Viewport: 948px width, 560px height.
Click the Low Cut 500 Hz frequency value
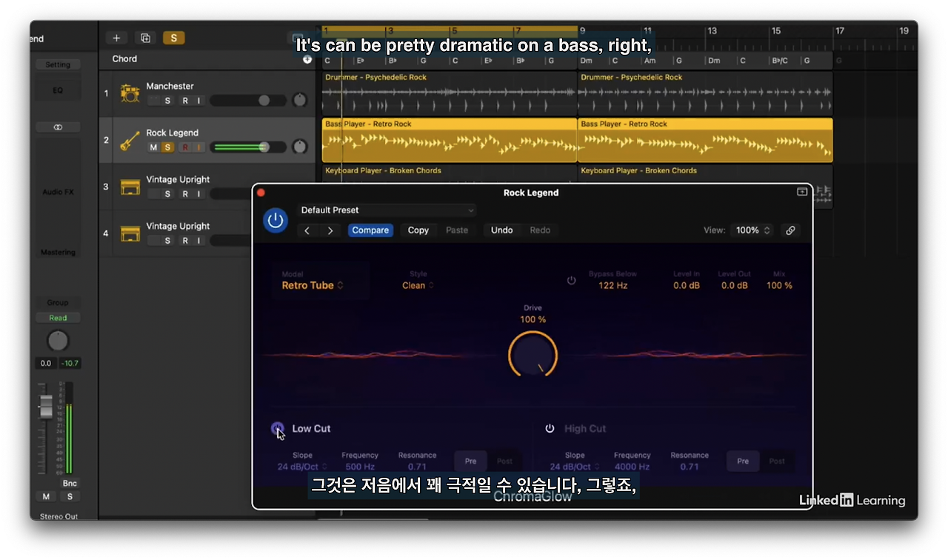point(360,467)
